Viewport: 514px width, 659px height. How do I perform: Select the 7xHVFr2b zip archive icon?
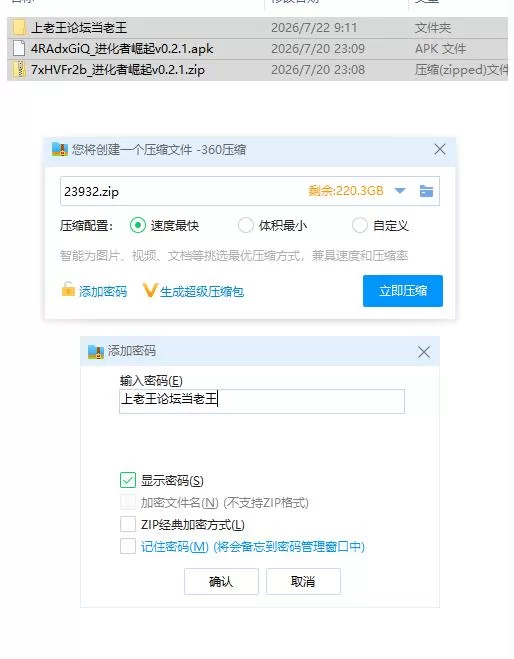[19, 69]
